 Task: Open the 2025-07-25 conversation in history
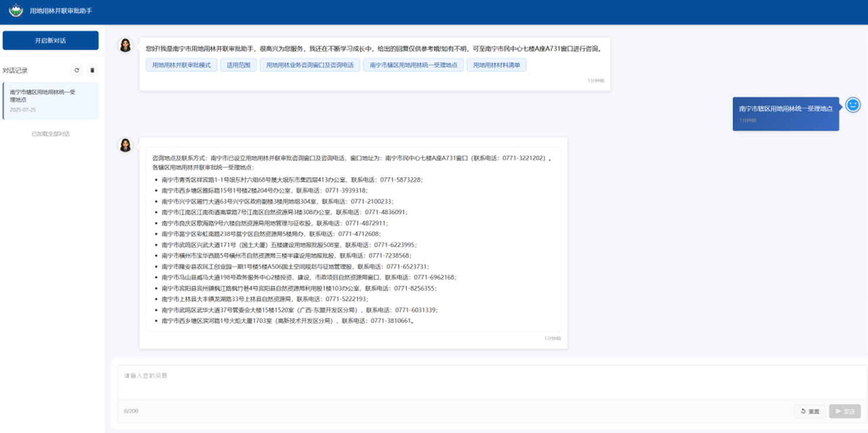point(50,101)
